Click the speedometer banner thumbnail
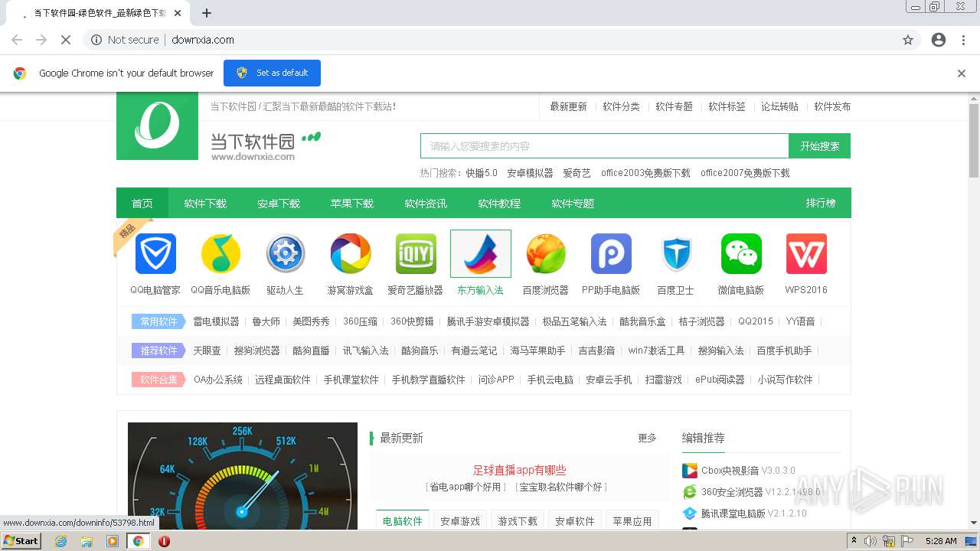 click(x=243, y=476)
